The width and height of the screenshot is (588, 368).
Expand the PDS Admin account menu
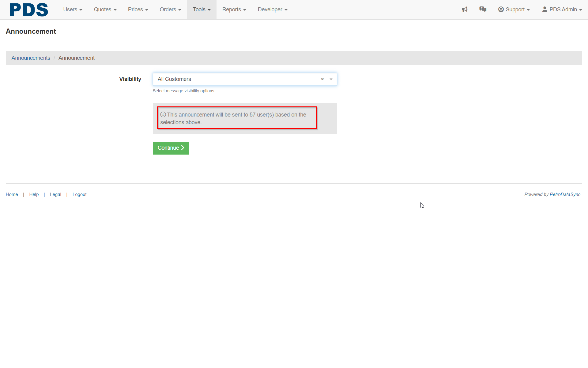[x=562, y=10]
